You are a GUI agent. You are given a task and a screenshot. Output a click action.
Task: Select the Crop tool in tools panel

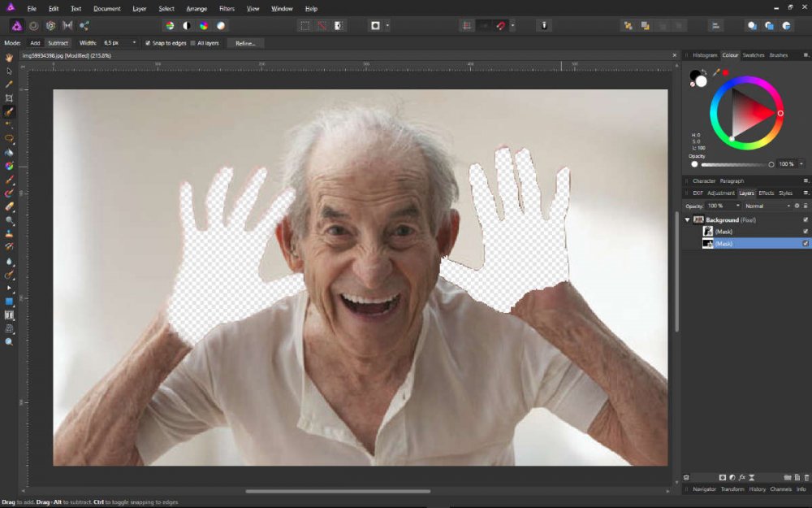pyautogui.click(x=9, y=98)
